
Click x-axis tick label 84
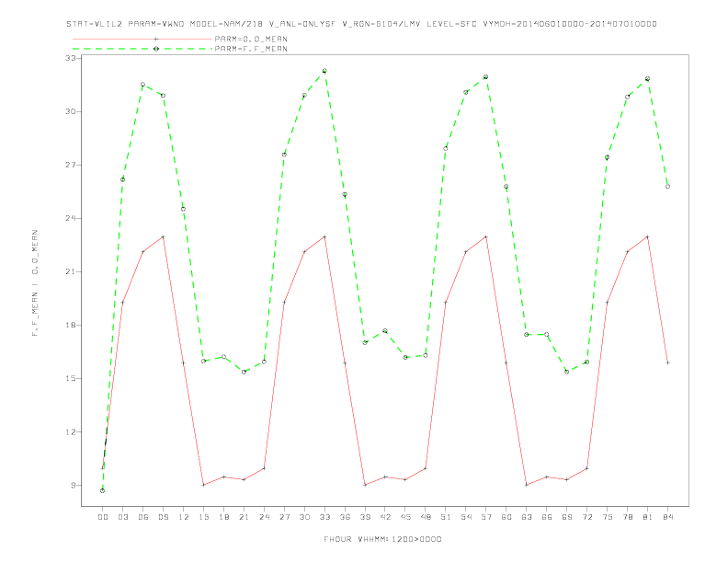[x=667, y=517]
